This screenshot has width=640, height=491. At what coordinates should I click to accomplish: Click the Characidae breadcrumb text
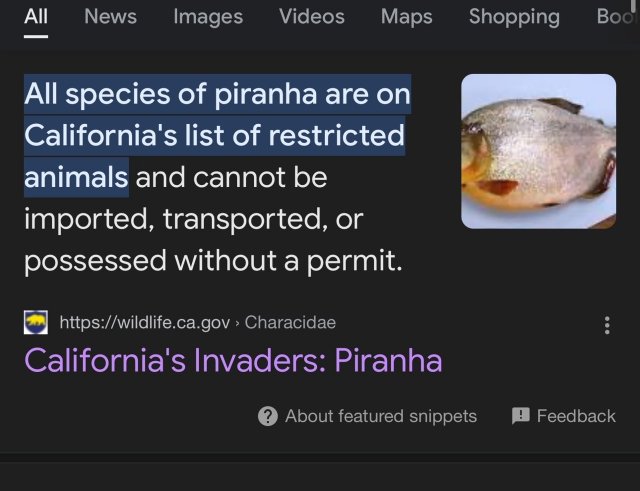coord(290,322)
